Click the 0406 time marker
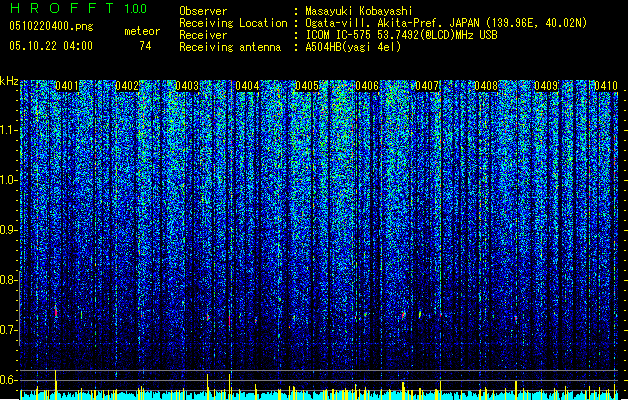Screen dimensions: 629x400 pyautogui.click(x=367, y=86)
